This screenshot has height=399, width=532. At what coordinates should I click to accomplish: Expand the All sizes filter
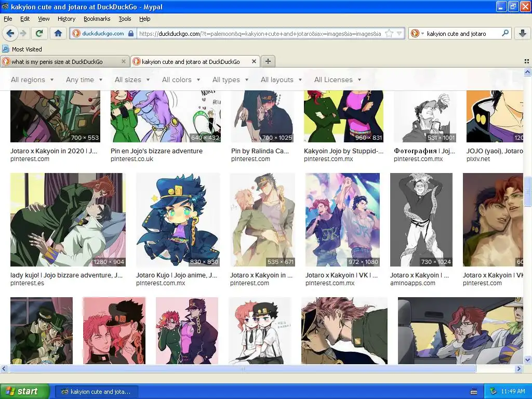tap(132, 79)
